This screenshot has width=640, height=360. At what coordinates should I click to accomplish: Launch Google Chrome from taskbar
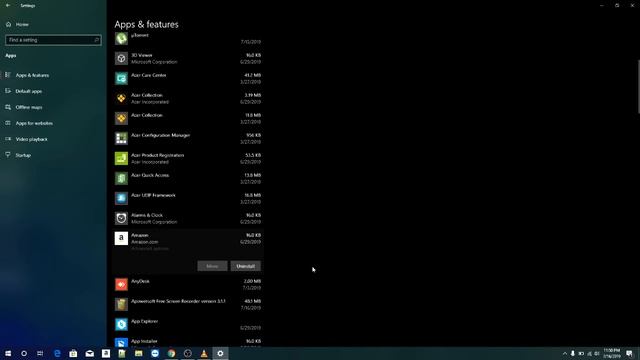[x=171, y=353]
